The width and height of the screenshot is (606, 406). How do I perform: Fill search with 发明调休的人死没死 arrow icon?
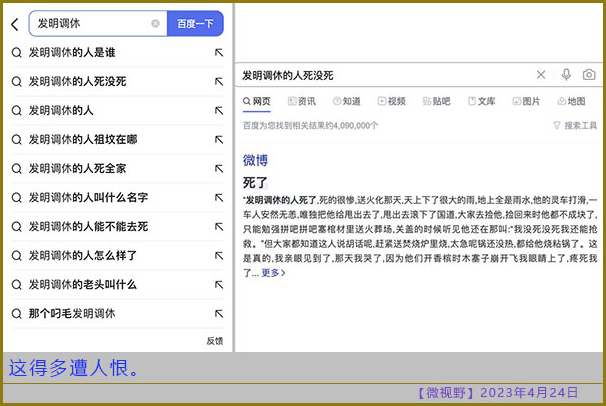pos(218,81)
